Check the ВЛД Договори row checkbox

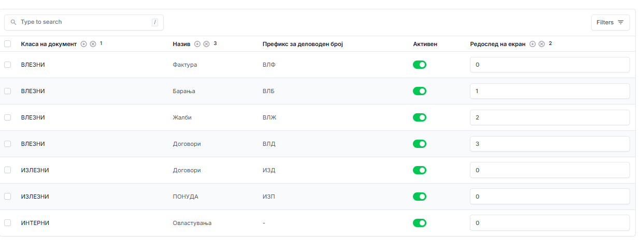pos(7,144)
